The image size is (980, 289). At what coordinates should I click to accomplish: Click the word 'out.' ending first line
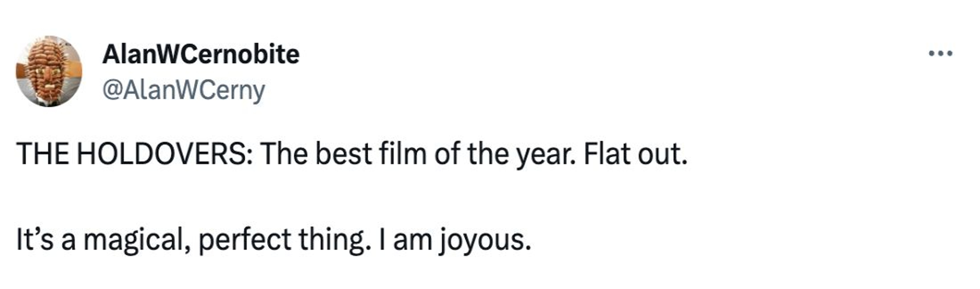pos(662,154)
